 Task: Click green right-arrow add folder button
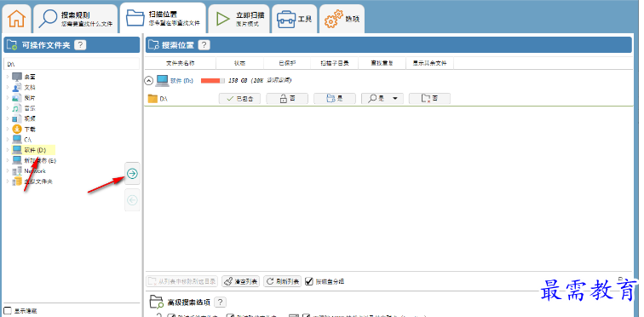click(132, 174)
